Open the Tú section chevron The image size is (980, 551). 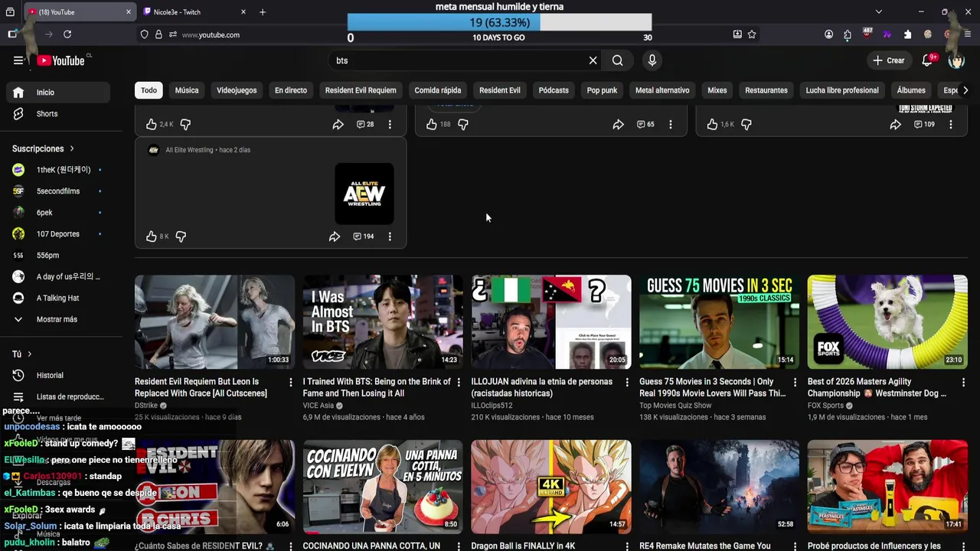click(x=30, y=354)
